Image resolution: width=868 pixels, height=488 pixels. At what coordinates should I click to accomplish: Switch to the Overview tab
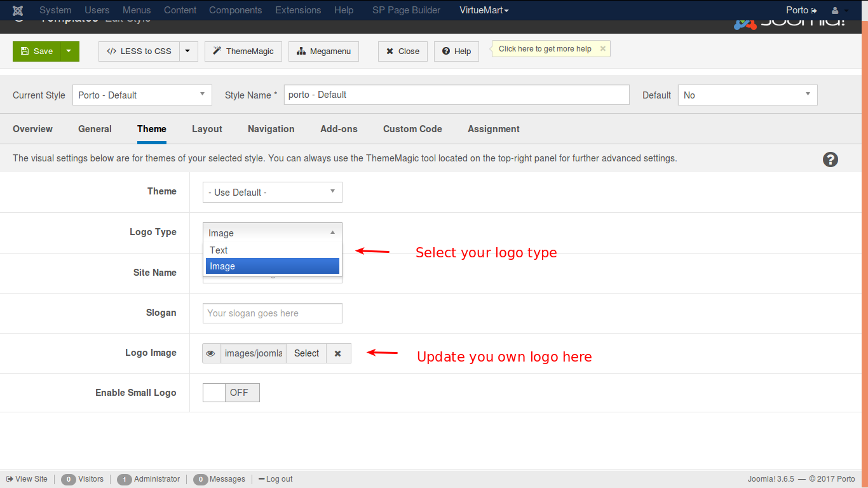[x=32, y=129]
